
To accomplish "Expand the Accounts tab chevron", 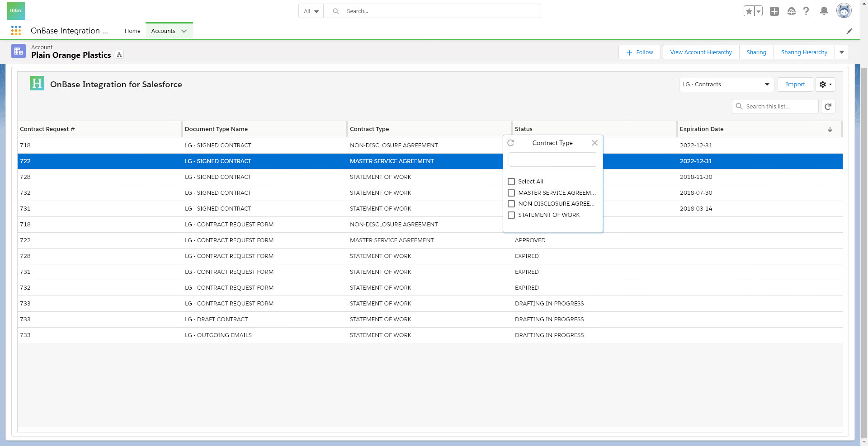I will point(184,31).
